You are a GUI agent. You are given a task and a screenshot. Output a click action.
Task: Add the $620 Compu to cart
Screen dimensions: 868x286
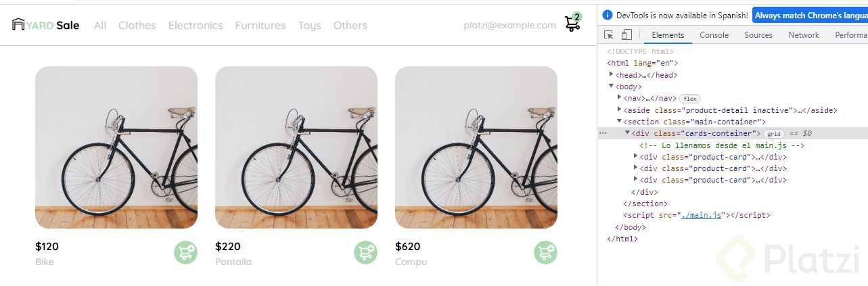point(545,252)
